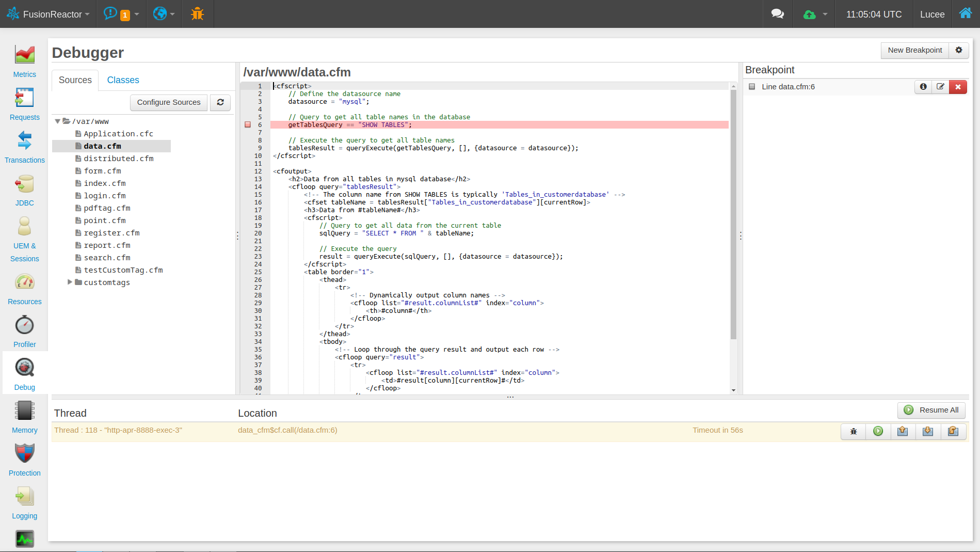
Task: Open testCustomTag.cfm in source tree
Action: tap(123, 270)
